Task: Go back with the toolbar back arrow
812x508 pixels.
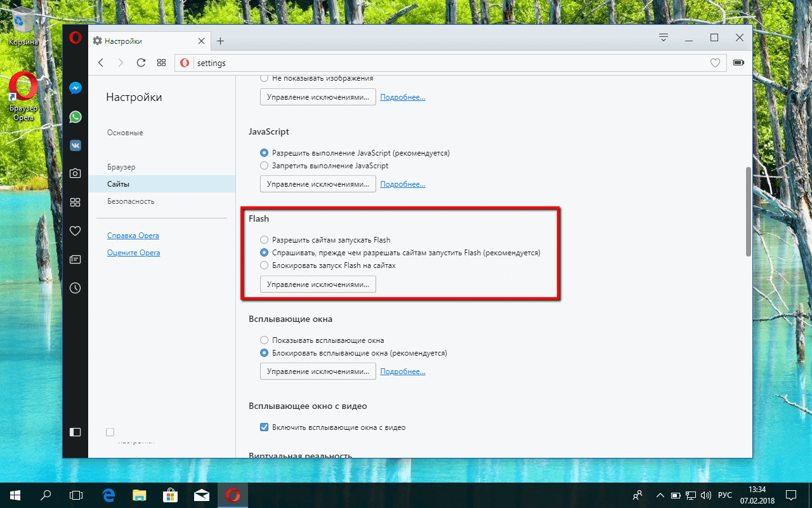Action: pos(101,63)
